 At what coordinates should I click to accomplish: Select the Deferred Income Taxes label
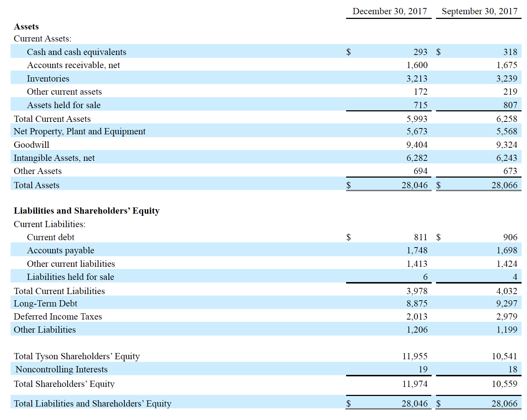pos(58,317)
